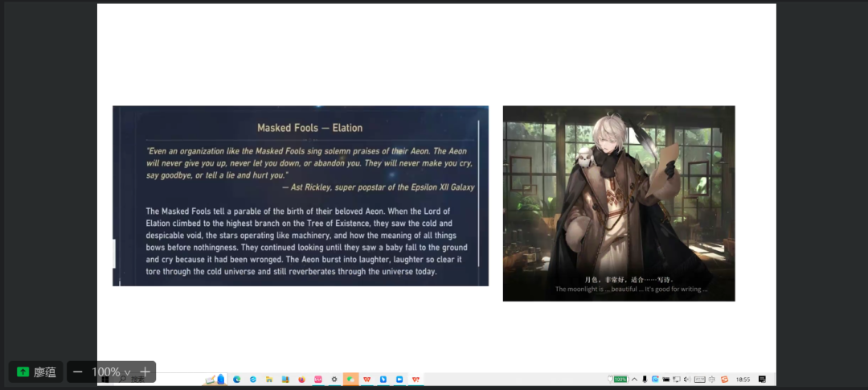Click the anime character moonlight image

pos(619,203)
